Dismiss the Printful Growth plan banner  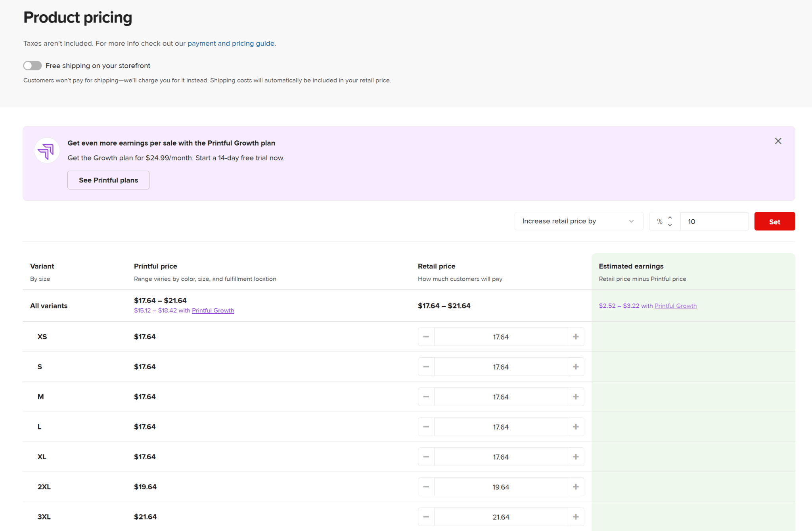[778, 141]
